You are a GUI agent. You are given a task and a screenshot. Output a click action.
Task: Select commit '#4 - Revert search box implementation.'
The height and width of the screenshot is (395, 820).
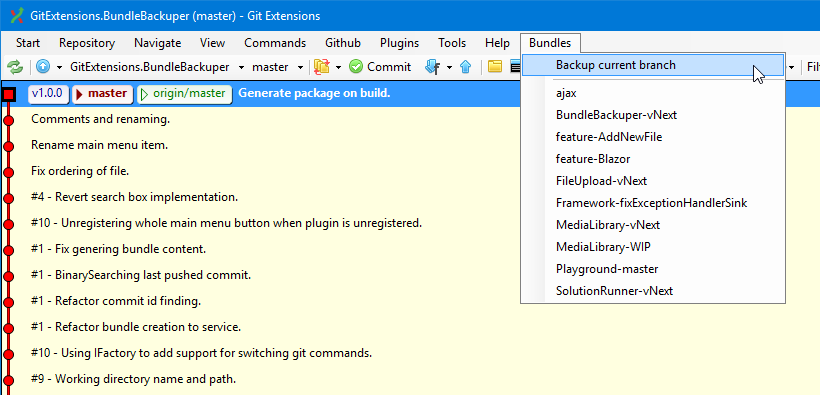pos(134,197)
